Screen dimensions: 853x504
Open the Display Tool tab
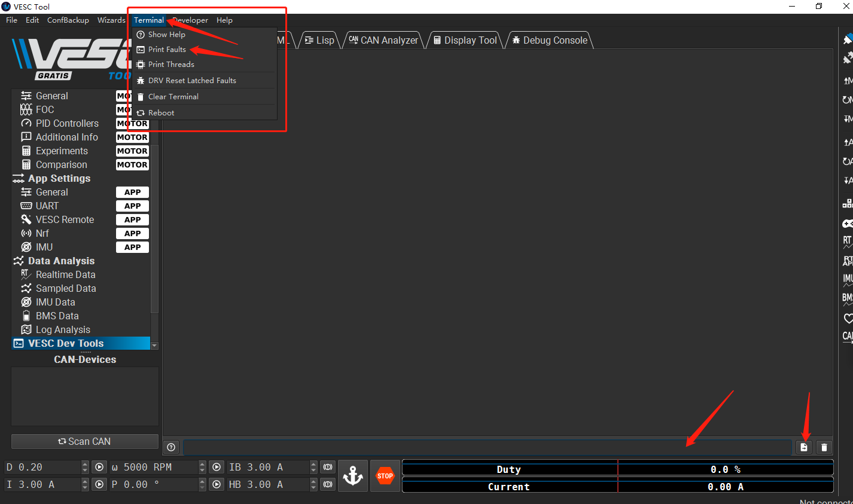[x=465, y=40]
